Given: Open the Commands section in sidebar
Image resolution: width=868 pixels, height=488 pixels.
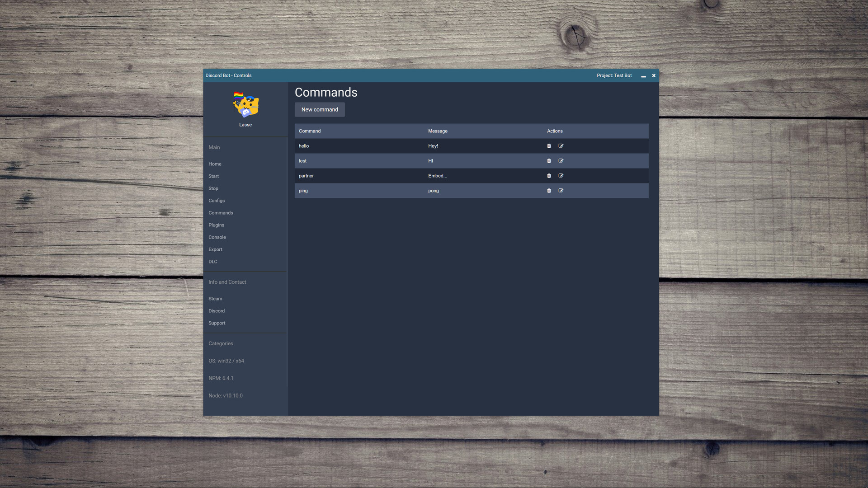Looking at the screenshot, I should tap(221, 213).
